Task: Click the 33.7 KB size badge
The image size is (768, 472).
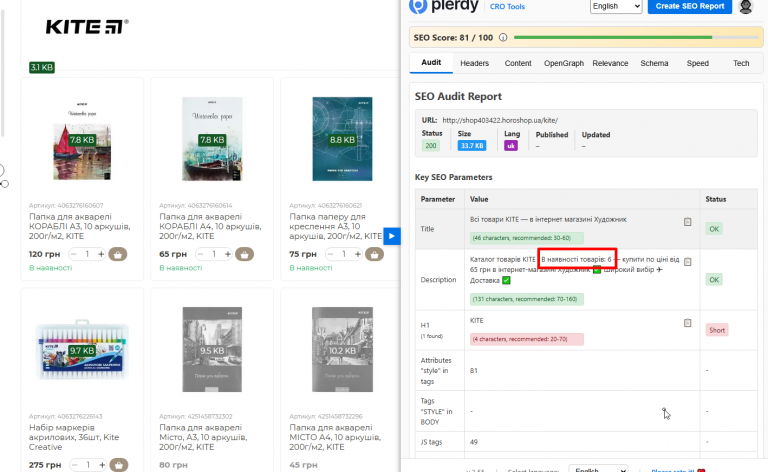Action: pos(472,145)
